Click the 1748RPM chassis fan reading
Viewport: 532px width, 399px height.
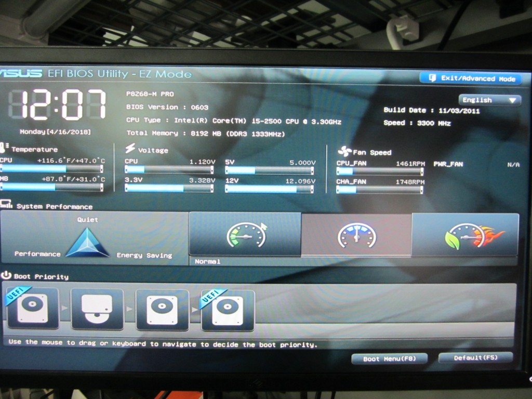[x=410, y=182]
